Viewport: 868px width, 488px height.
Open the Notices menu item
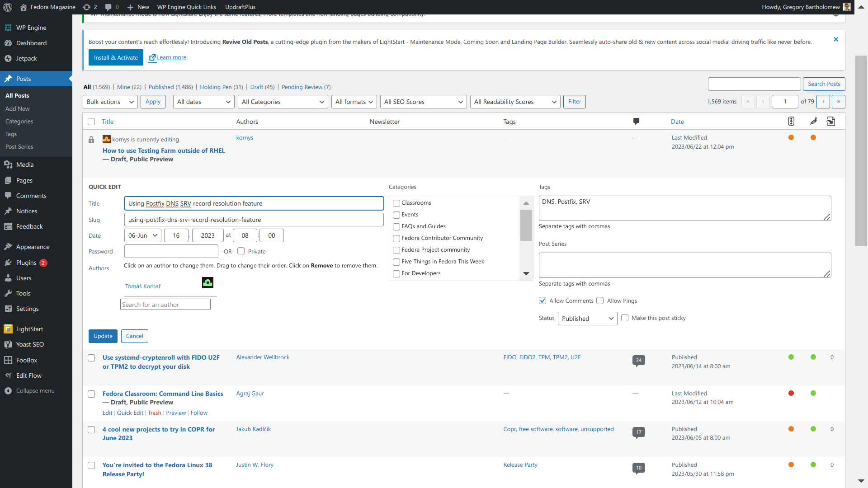click(x=27, y=211)
